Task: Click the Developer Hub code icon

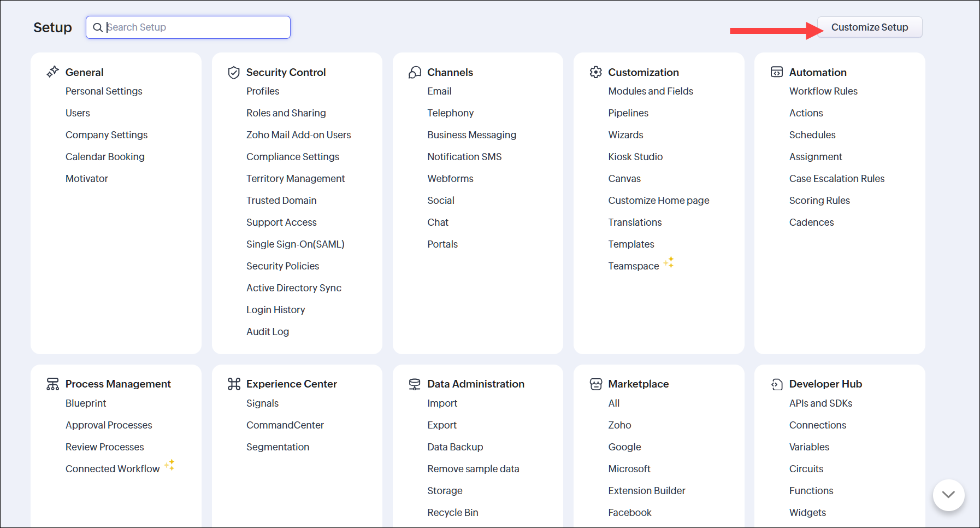Action: click(776, 384)
